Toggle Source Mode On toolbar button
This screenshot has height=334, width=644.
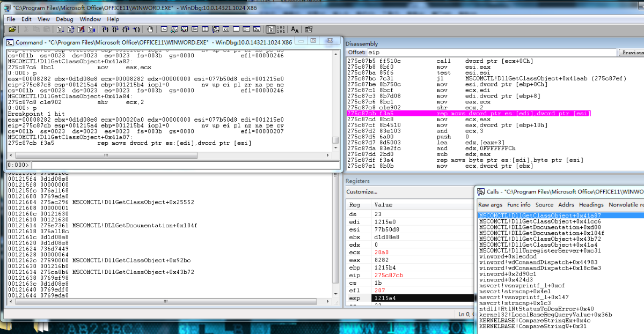271,29
